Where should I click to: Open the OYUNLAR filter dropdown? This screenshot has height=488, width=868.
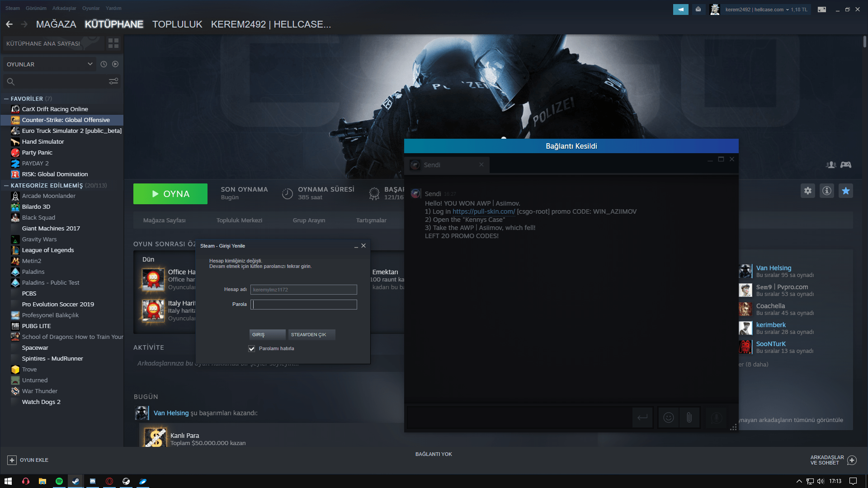coord(49,64)
